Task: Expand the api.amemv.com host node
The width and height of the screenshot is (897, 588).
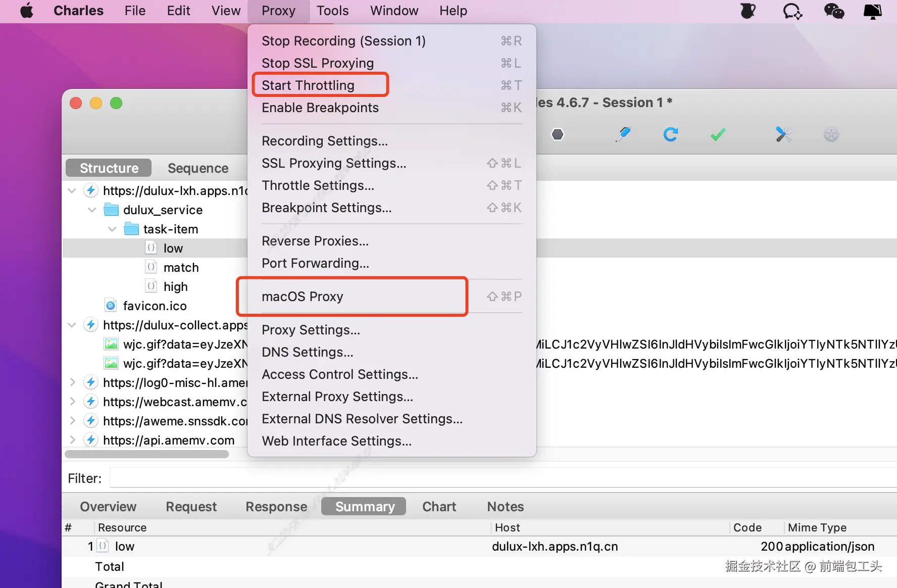Action: pos(72,440)
